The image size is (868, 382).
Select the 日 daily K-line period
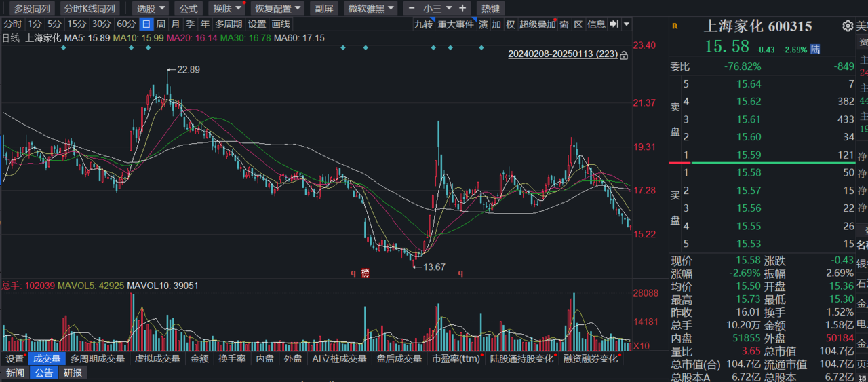point(146,24)
